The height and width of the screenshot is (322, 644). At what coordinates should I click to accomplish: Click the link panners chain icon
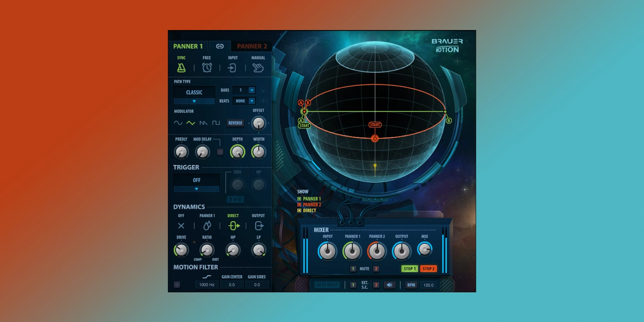(220, 46)
